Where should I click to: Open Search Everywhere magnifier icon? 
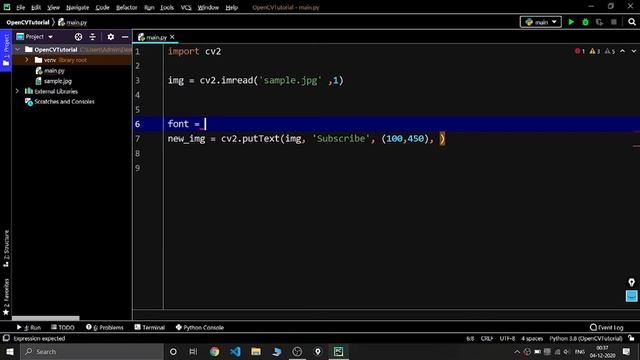click(632, 22)
